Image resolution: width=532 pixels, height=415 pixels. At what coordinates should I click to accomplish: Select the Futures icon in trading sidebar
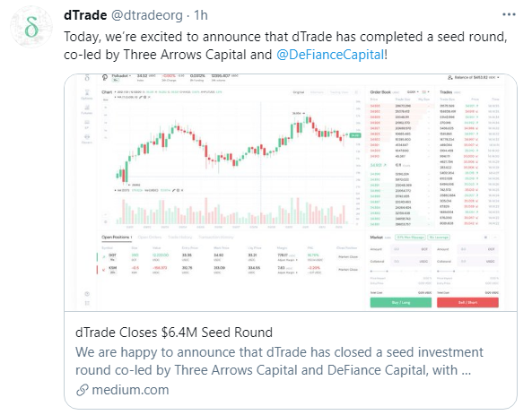[x=87, y=109]
